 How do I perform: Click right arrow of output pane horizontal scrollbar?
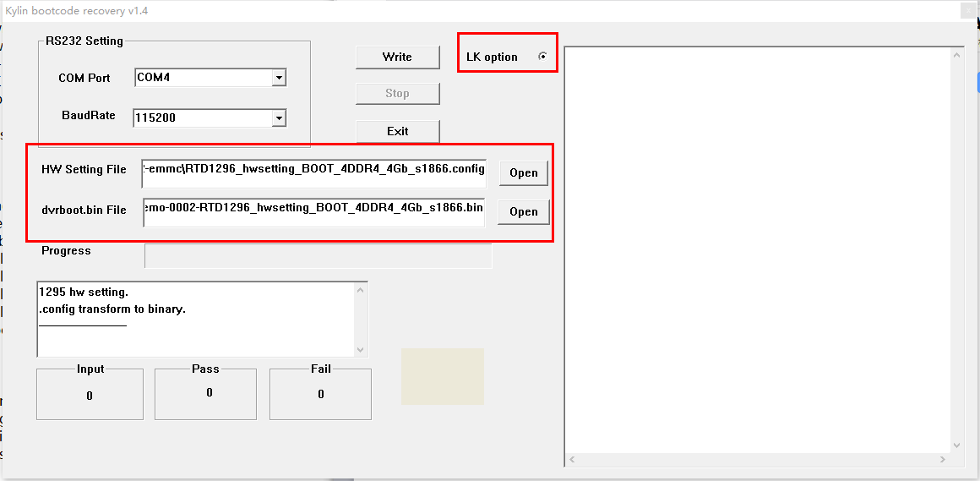[x=944, y=460]
